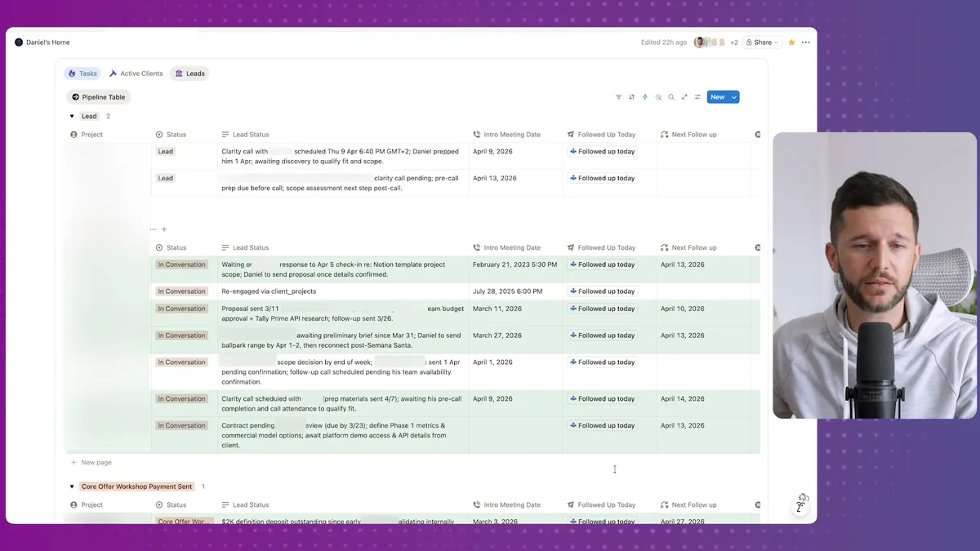Toggle 'Followed up today' on the February 21 row
The width and height of the screenshot is (980, 551).
pos(602,264)
